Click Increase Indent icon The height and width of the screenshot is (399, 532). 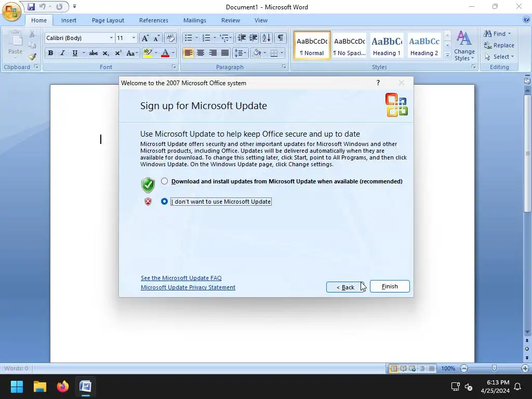[254, 38]
